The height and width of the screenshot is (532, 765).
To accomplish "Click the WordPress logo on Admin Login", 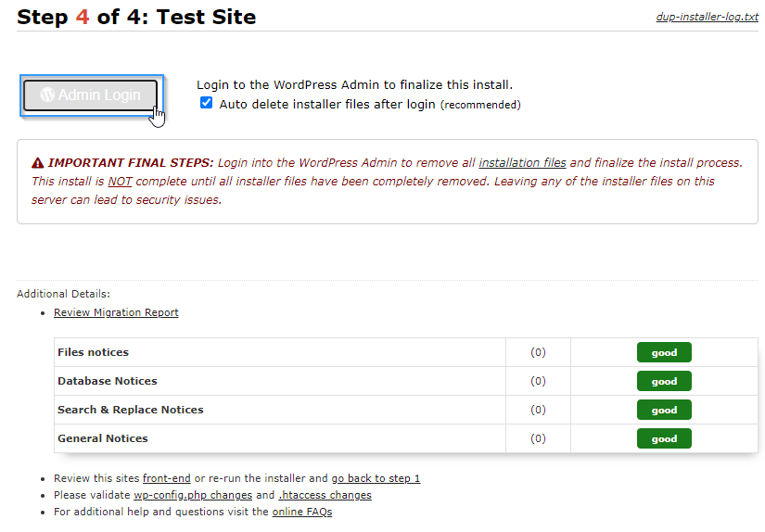I will (47, 95).
